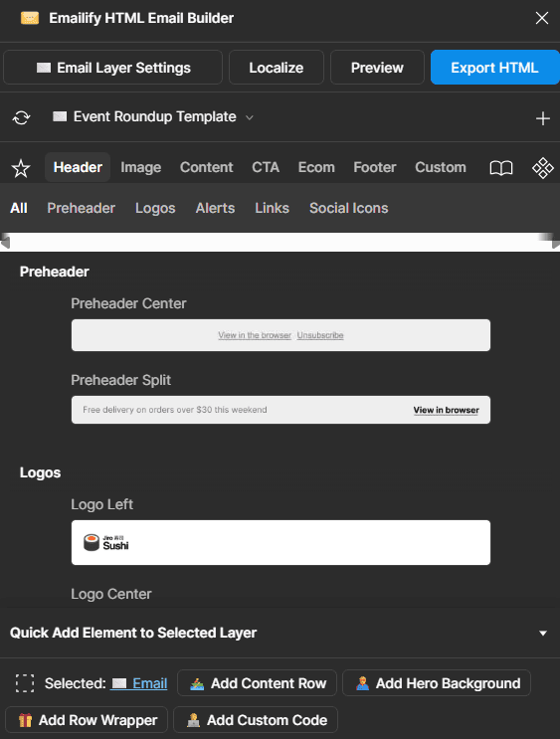This screenshot has width=560, height=739.
Task: Click the Preheader section heading
Action: pyautogui.click(x=54, y=272)
